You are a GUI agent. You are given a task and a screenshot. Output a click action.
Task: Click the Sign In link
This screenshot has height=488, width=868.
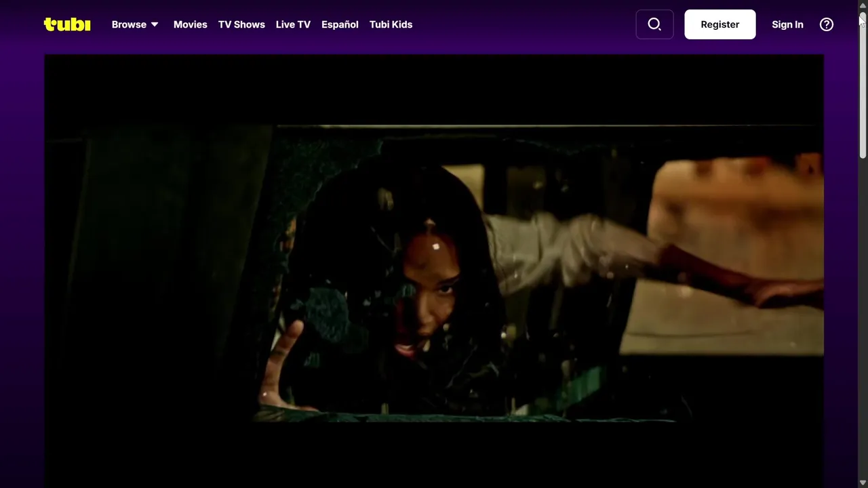[787, 24]
